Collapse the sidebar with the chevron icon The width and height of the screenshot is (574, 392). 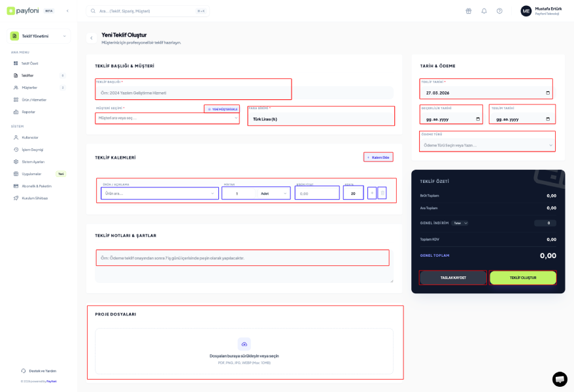coord(67,11)
